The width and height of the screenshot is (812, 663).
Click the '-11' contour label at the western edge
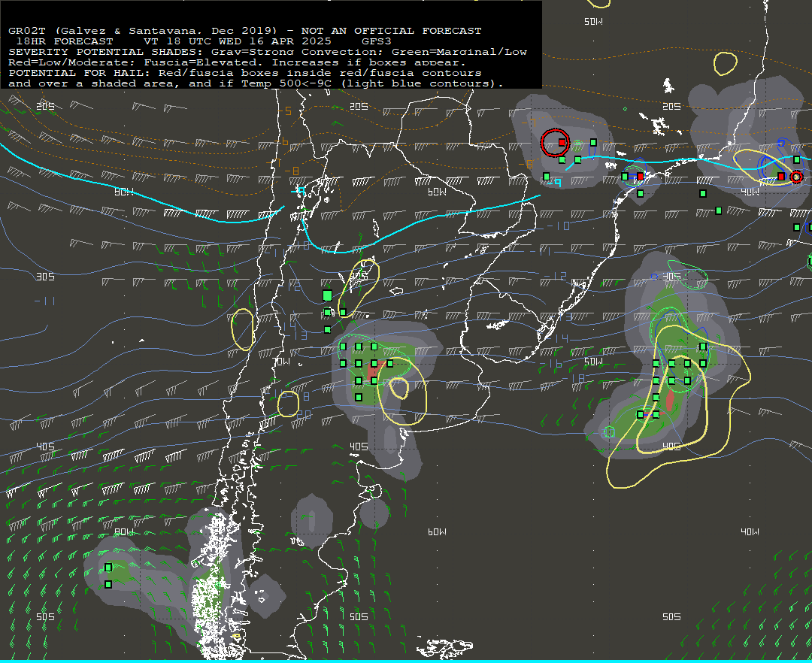pyautogui.click(x=46, y=301)
